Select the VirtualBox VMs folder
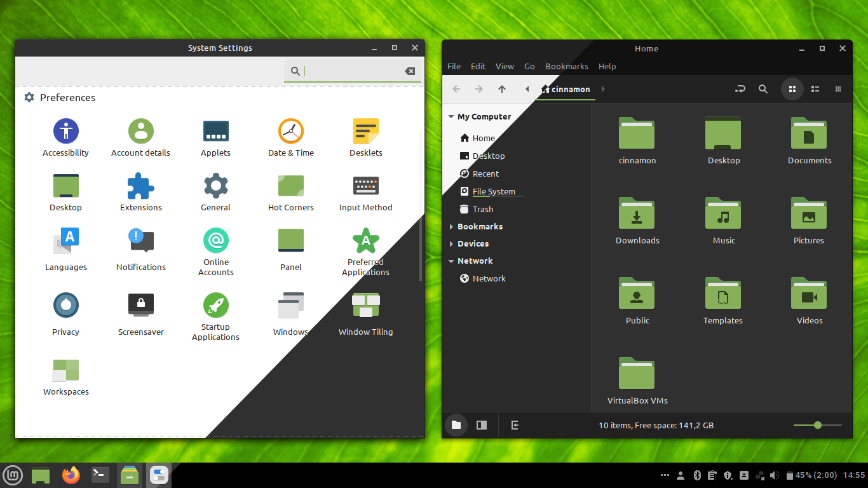 637,381
